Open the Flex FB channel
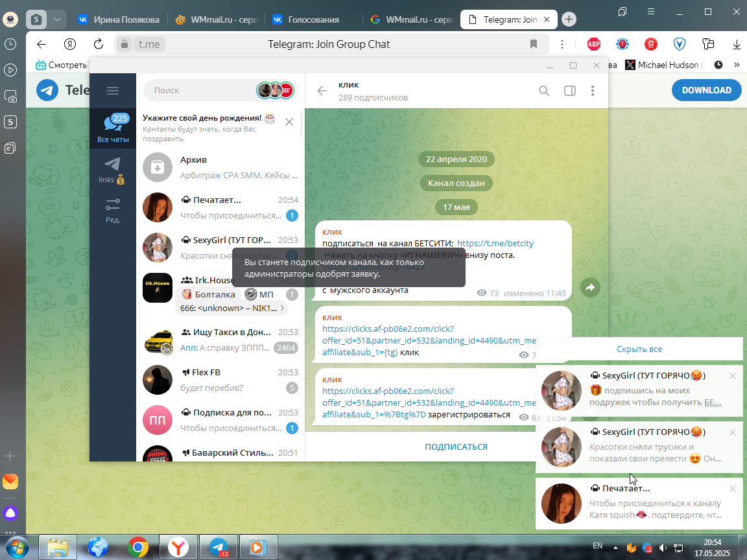Viewport: 747px width, 560px height. pos(220,380)
